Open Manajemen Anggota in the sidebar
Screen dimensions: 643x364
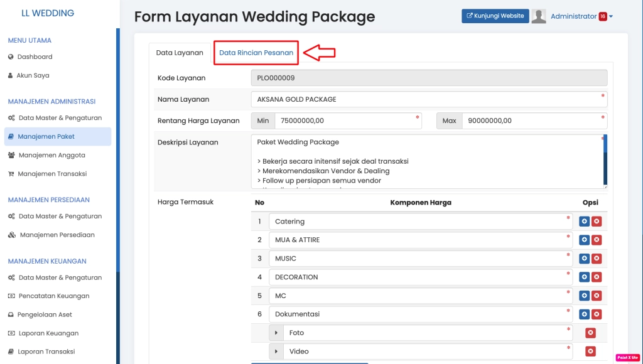[51, 155]
